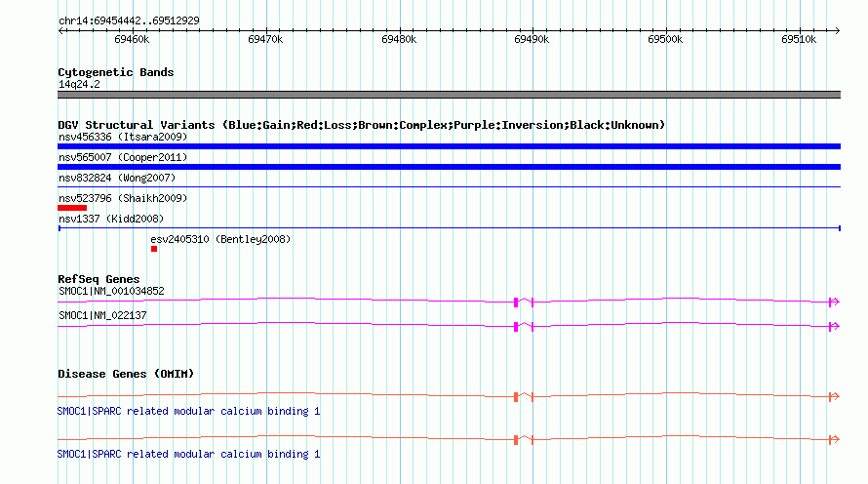Click the red loss bar of nsv523796
868x484 pixels.
pos(72,208)
